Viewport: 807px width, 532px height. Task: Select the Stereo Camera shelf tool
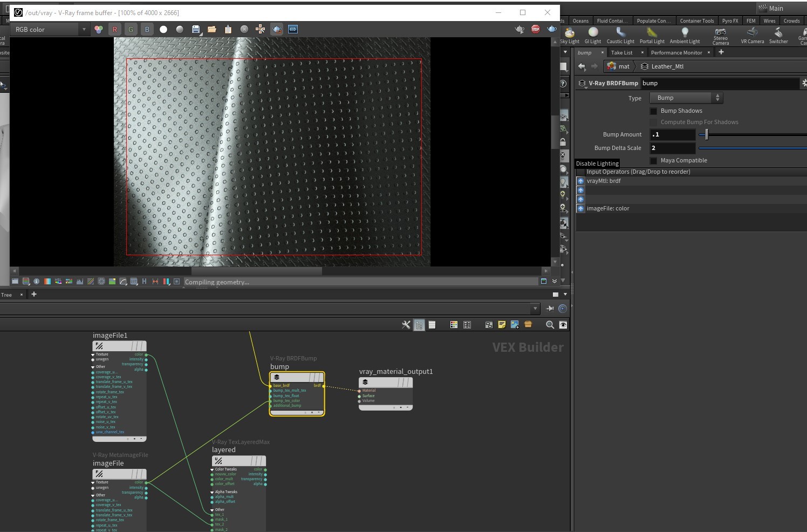pos(720,36)
